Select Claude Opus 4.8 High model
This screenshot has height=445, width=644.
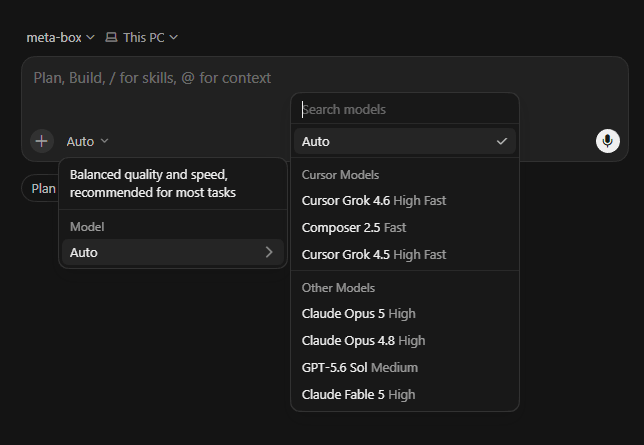[x=405, y=341]
